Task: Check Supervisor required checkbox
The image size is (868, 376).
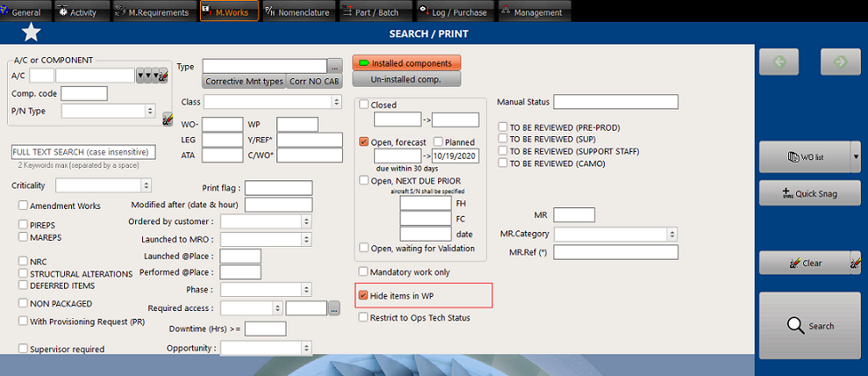Action: pyautogui.click(x=23, y=349)
